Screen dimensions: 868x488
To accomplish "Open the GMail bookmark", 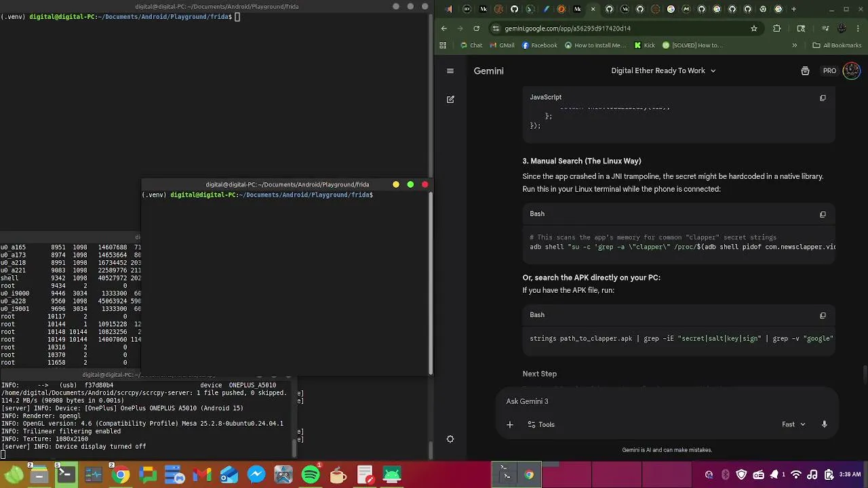I will point(502,45).
